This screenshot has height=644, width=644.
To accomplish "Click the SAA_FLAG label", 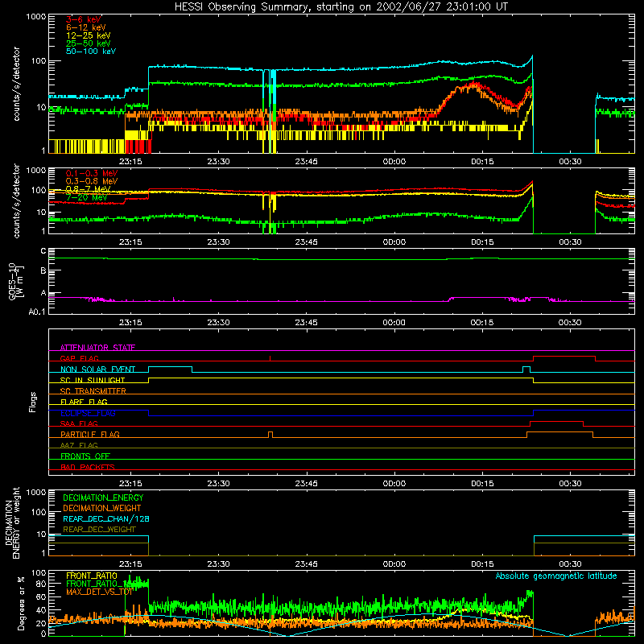I will pyautogui.click(x=79, y=423).
